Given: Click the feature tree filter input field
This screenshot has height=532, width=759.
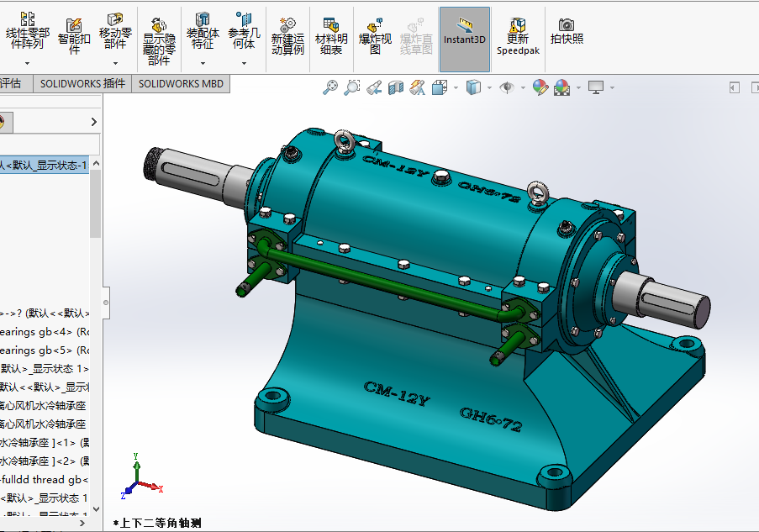Looking at the screenshot, I should [50, 145].
